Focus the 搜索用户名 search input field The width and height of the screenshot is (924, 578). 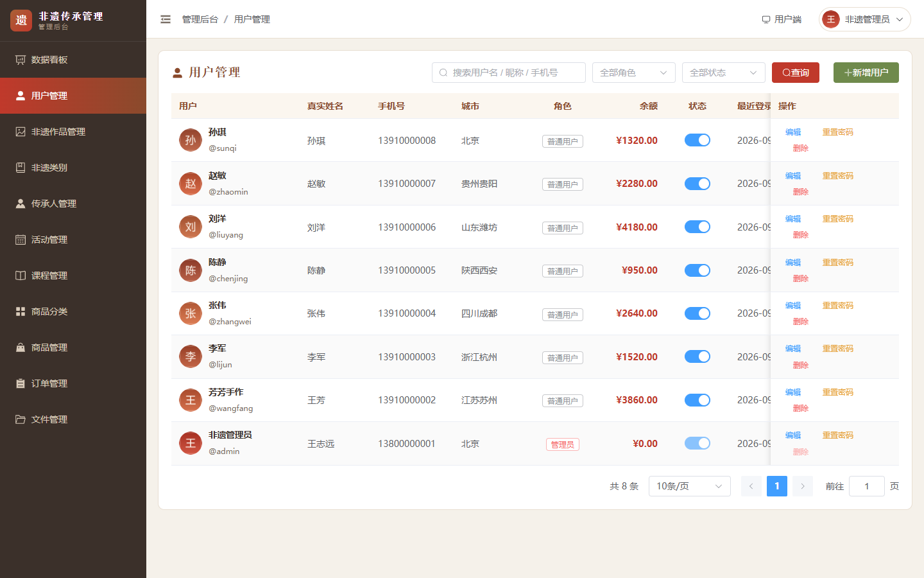pyautogui.click(x=509, y=73)
